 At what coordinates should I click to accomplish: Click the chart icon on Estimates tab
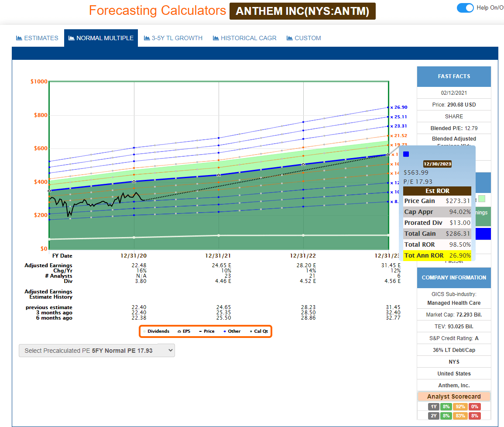(19, 38)
